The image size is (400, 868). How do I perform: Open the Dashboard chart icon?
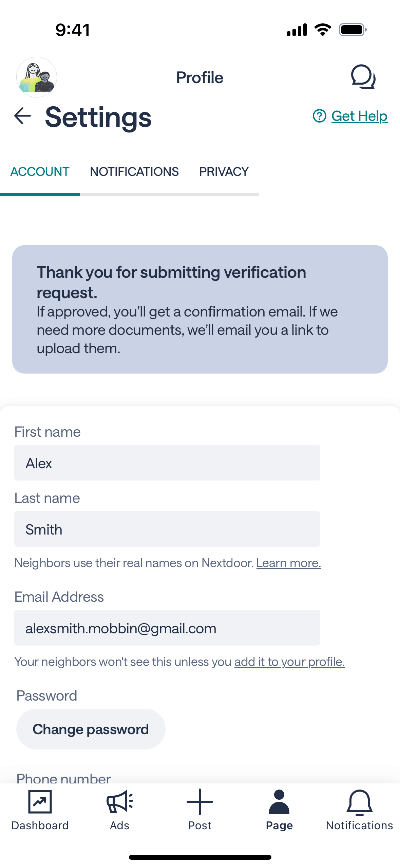pos(40,802)
